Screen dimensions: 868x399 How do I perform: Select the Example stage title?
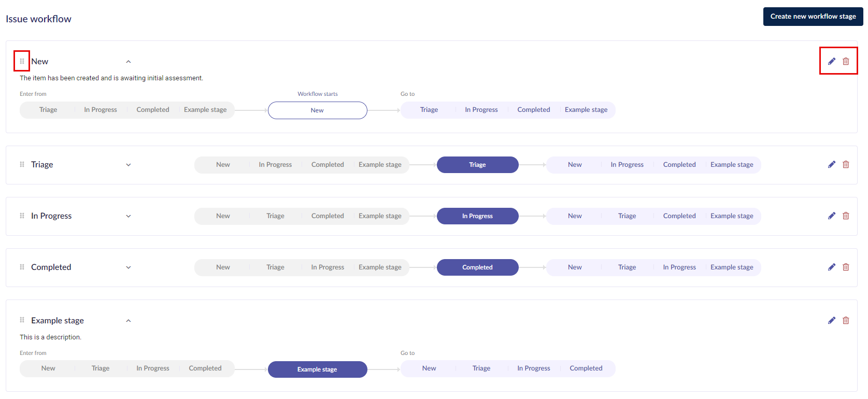pos(58,320)
